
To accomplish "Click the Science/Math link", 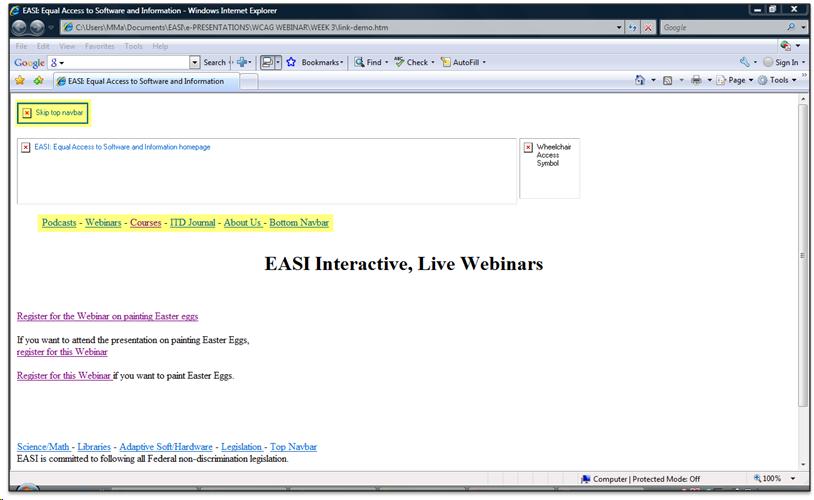I will coord(44,447).
